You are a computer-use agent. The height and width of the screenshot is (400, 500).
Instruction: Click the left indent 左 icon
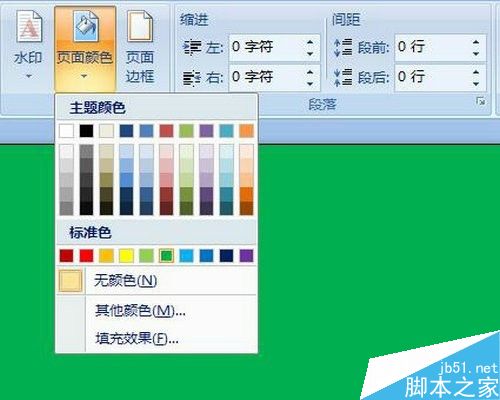tap(192, 48)
